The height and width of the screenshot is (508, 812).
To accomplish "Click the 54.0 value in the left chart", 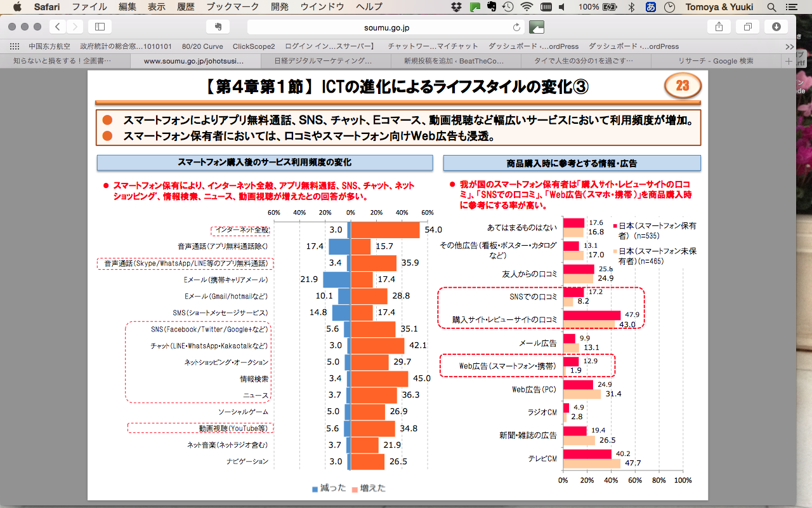I will click(x=433, y=229).
